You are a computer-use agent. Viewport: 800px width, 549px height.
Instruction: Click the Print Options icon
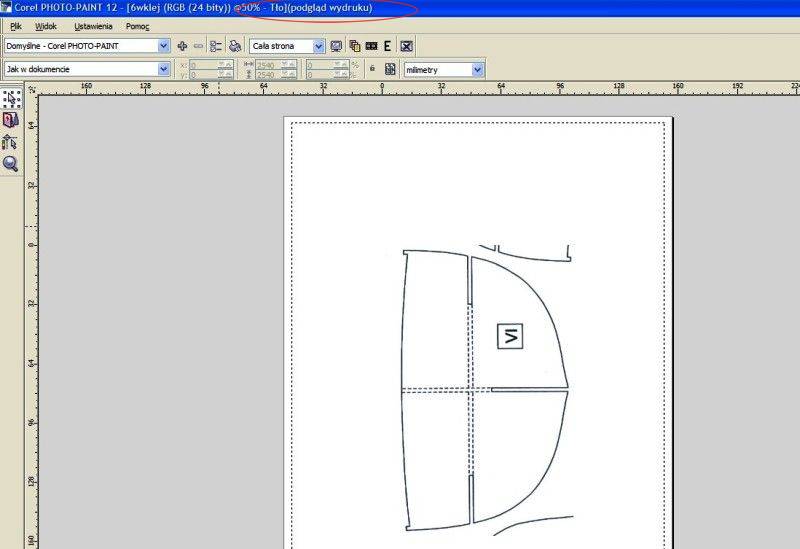coord(216,46)
